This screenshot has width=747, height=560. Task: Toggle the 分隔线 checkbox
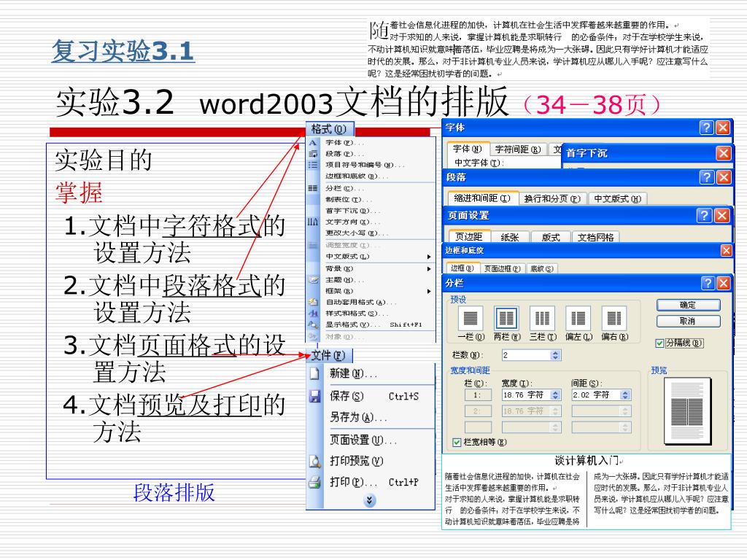[x=659, y=343]
